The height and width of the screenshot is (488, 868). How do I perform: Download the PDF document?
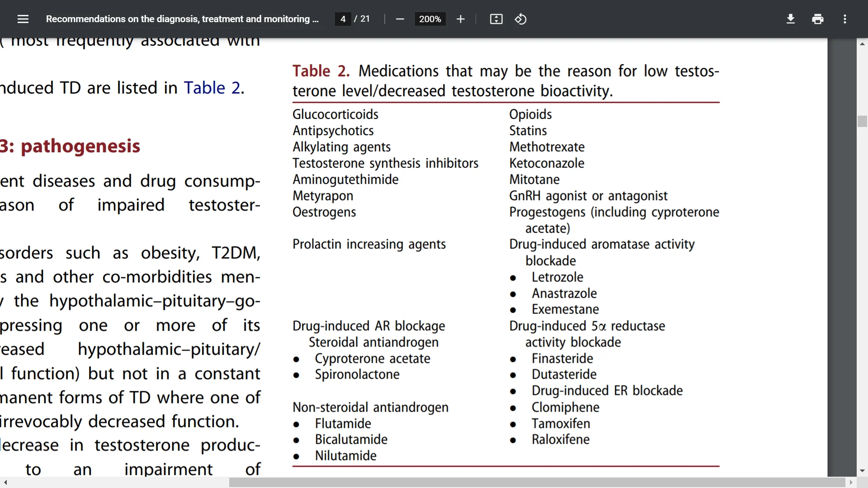click(790, 19)
